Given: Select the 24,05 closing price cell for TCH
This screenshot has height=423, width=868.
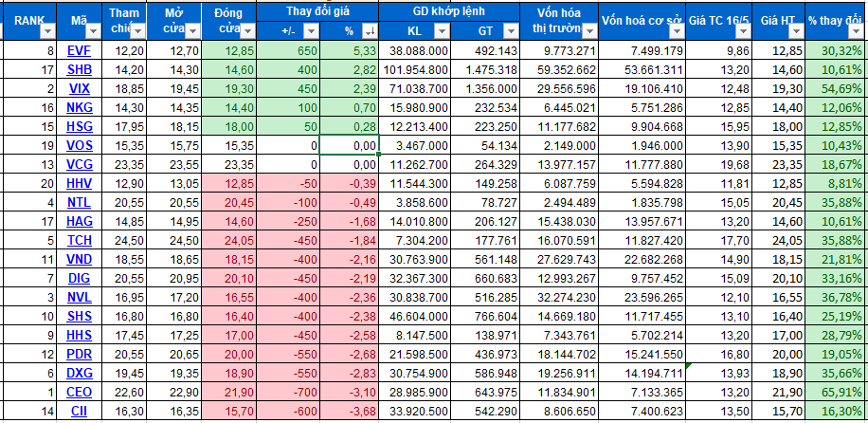Looking at the screenshot, I should click(228, 240).
